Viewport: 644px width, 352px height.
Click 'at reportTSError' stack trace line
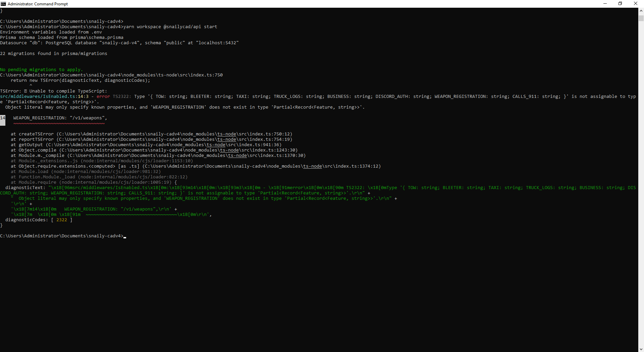point(152,139)
